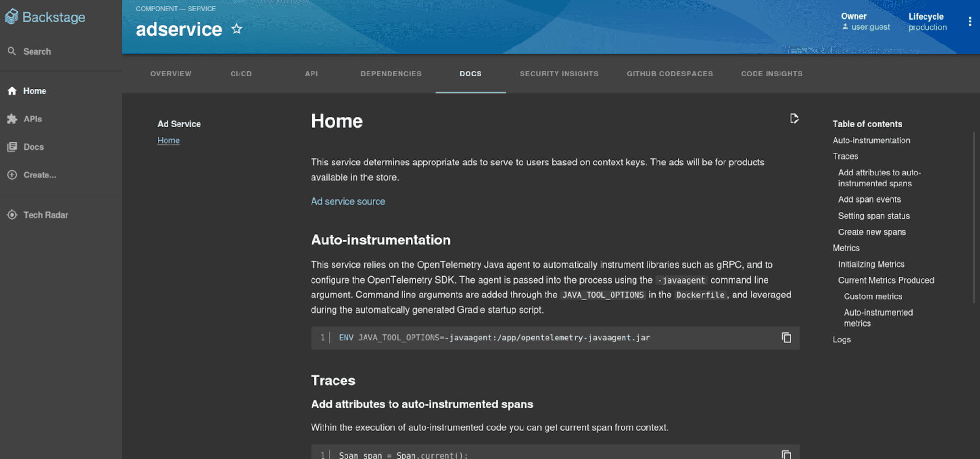Open the Ad service source link
The height and width of the screenshot is (459, 980).
pyautogui.click(x=348, y=201)
